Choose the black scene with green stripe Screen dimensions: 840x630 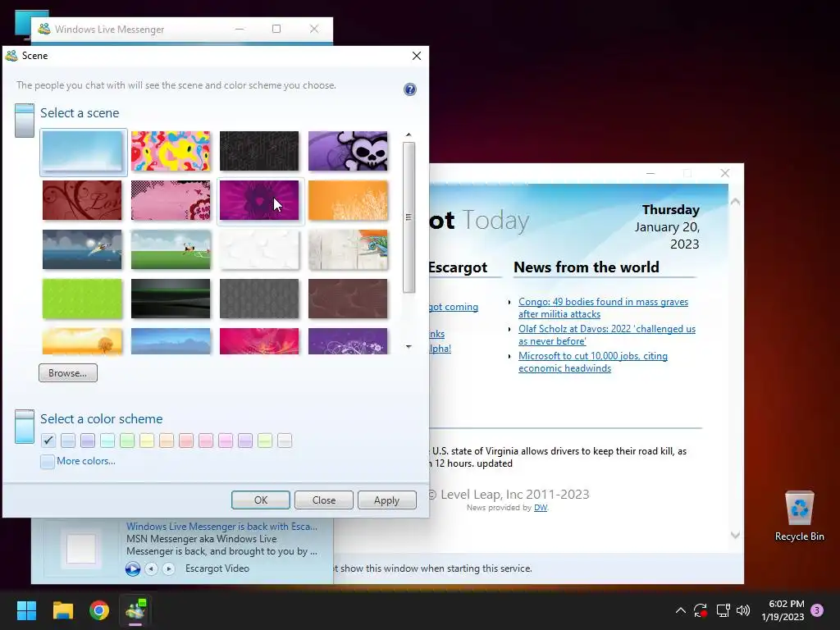point(171,299)
